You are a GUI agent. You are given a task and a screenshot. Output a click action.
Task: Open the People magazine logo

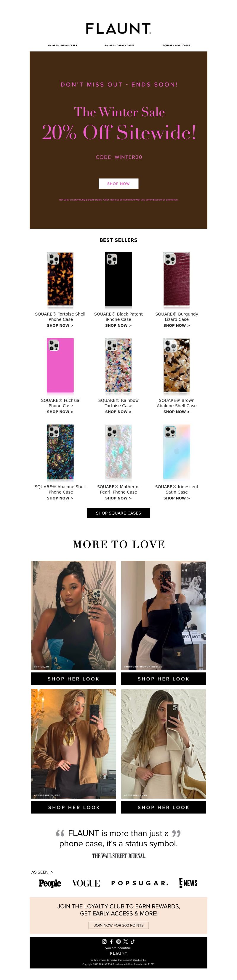pos(50,883)
